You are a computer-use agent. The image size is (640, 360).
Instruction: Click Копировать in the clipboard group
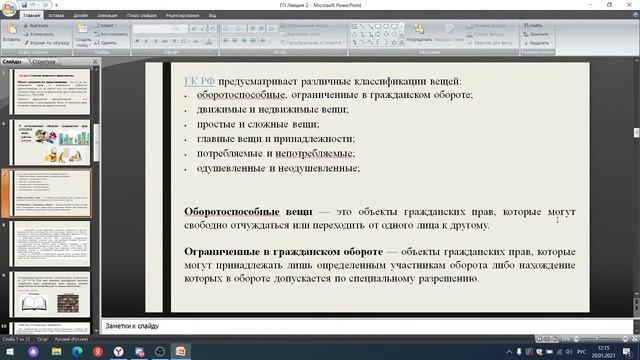pos(38,34)
